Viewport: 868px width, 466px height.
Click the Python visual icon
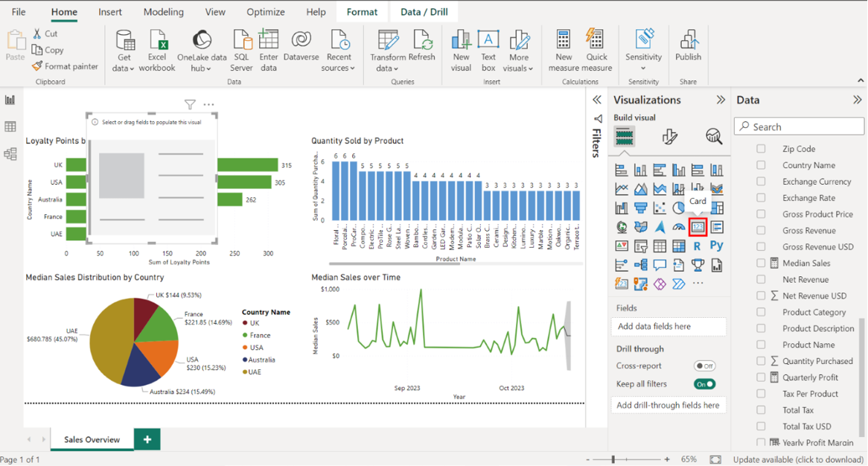[x=716, y=246]
